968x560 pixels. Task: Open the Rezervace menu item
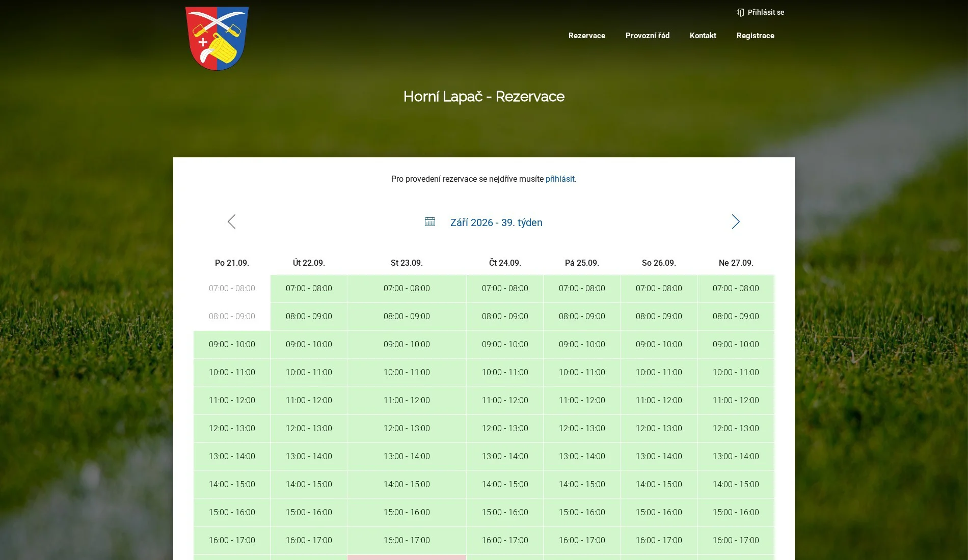click(x=587, y=36)
